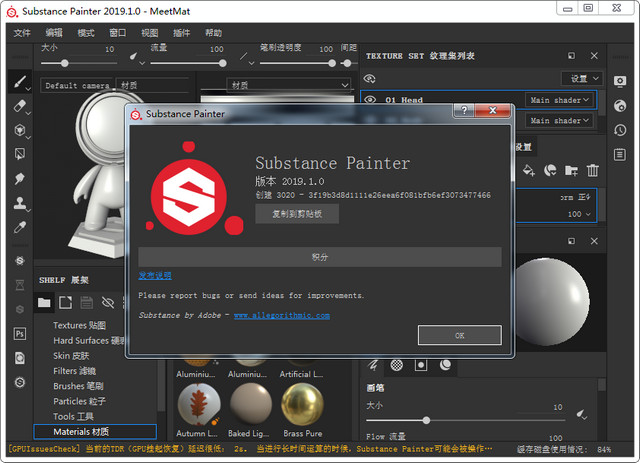Choose the Polygon fill tool

click(18, 154)
